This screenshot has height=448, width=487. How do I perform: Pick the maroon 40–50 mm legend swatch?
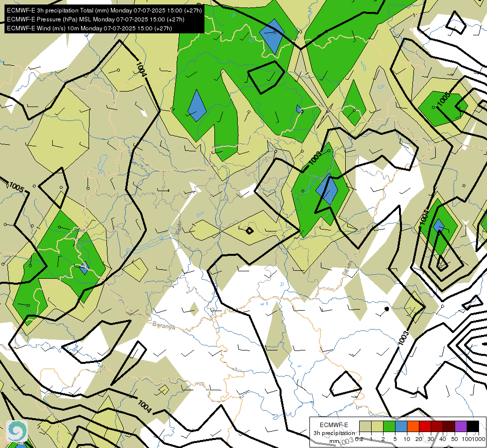(x=449, y=426)
